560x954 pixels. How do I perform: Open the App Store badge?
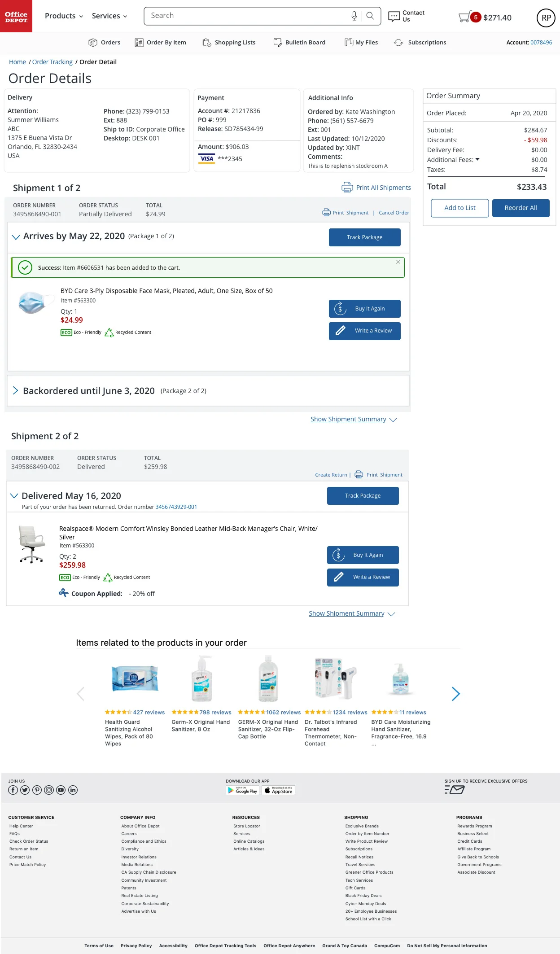[278, 790]
